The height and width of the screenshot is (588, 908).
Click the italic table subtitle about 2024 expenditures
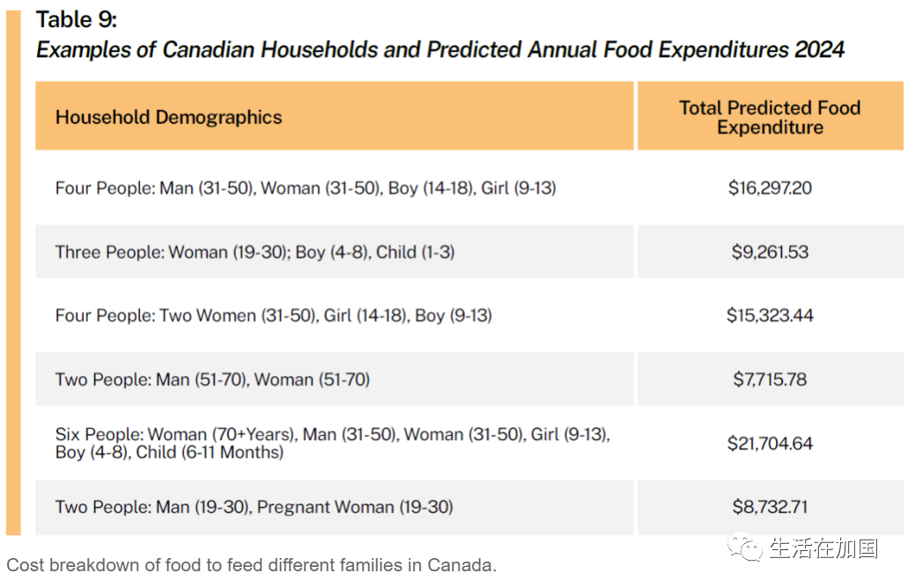coord(440,50)
